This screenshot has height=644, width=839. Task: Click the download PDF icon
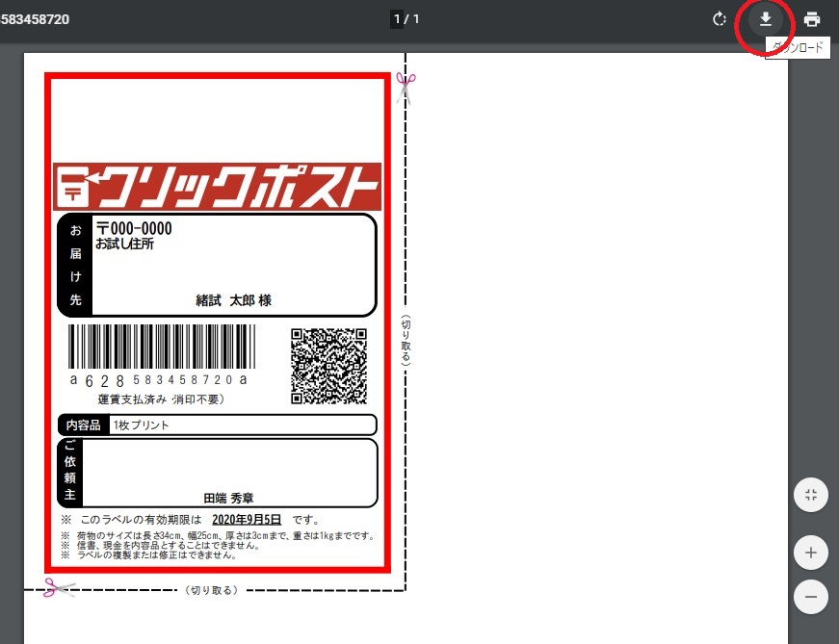[x=766, y=20]
